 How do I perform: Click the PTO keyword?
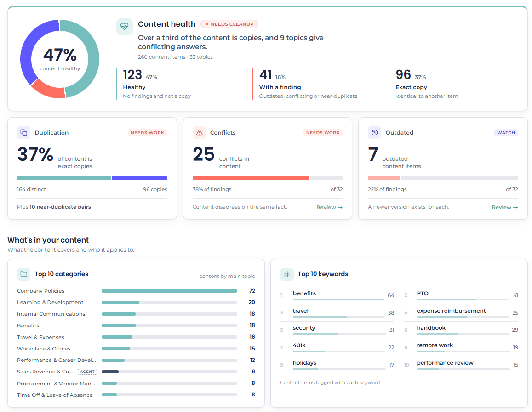[x=423, y=293]
